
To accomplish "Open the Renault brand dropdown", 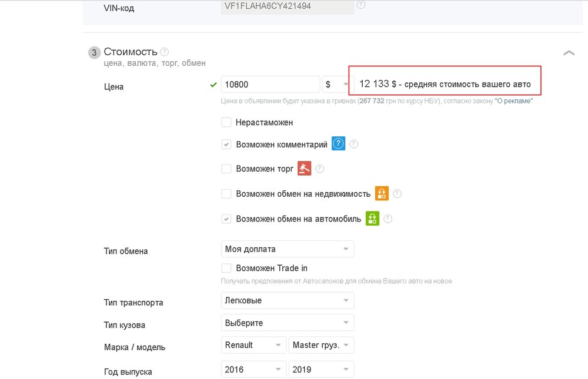I will 253,345.
